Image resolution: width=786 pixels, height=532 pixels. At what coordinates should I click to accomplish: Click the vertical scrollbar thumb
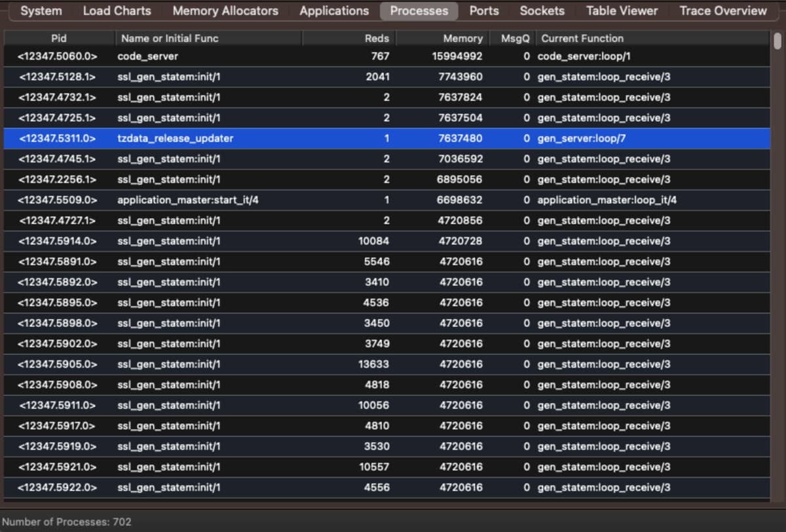[x=777, y=41]
